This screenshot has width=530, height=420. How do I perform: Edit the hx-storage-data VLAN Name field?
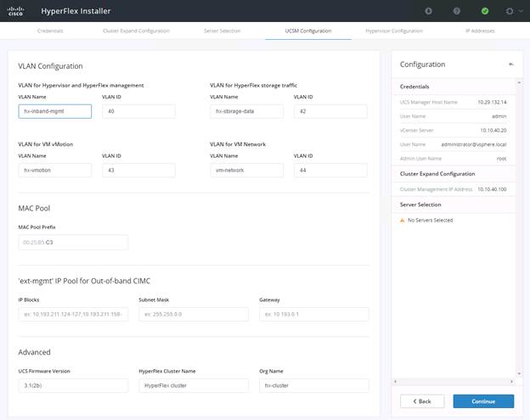[x=246, y=111]
